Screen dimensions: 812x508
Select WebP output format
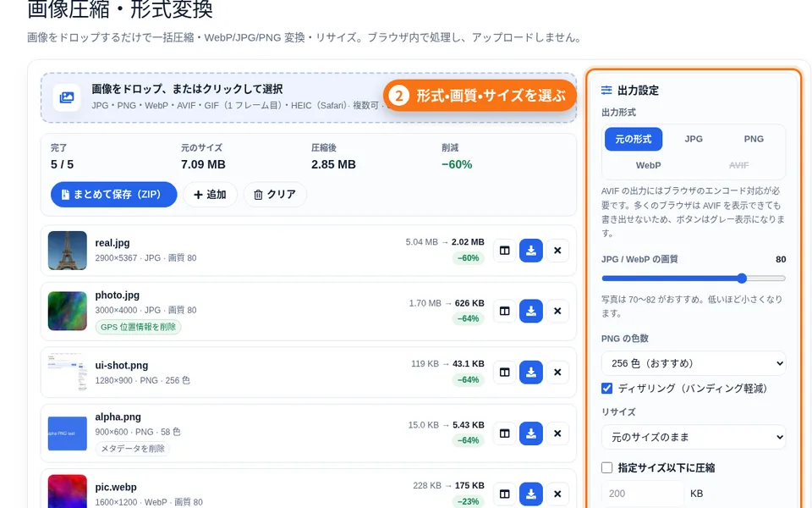point(649,165)
